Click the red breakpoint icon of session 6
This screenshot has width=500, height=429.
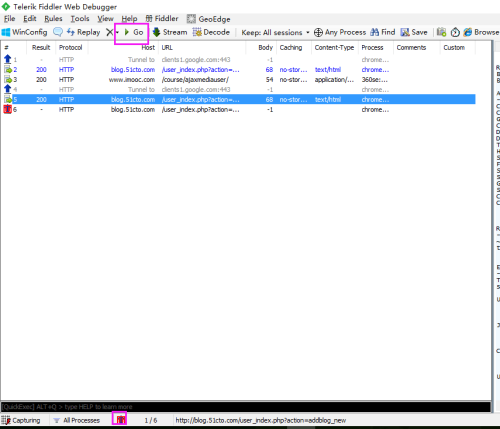tap(7, 109)
